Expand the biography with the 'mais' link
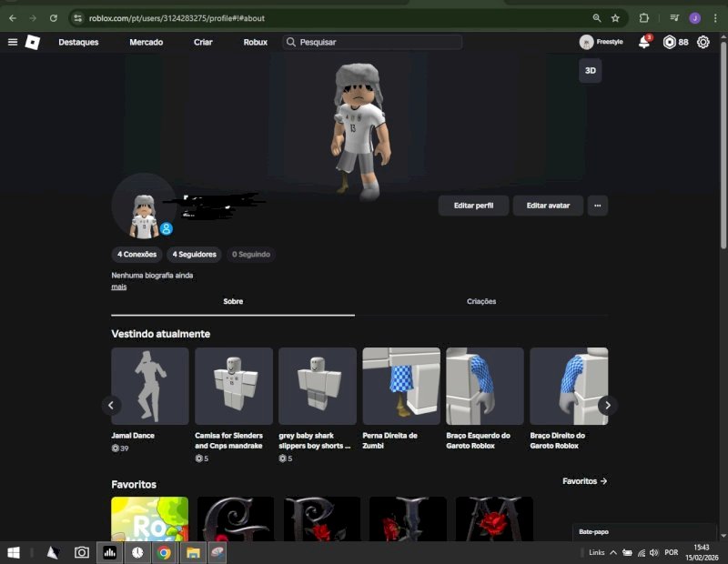The width and height of the screenshot is (728, 564). click(x=118, y=287)
